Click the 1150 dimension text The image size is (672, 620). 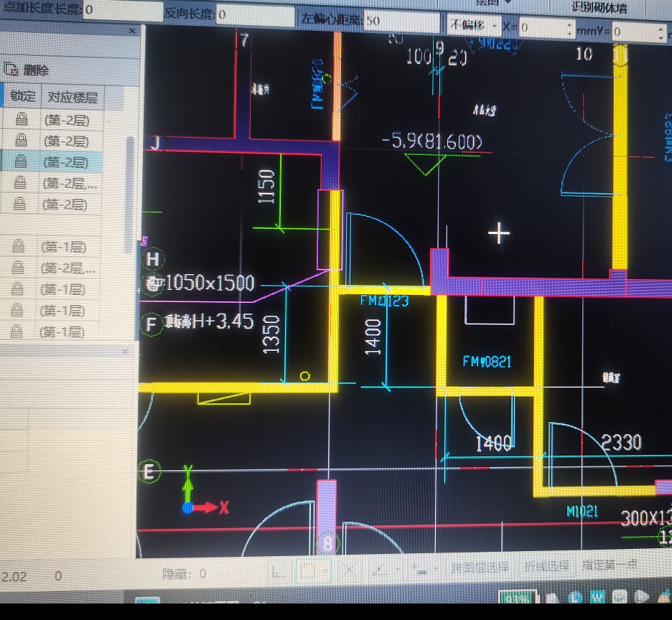point(266,186)
